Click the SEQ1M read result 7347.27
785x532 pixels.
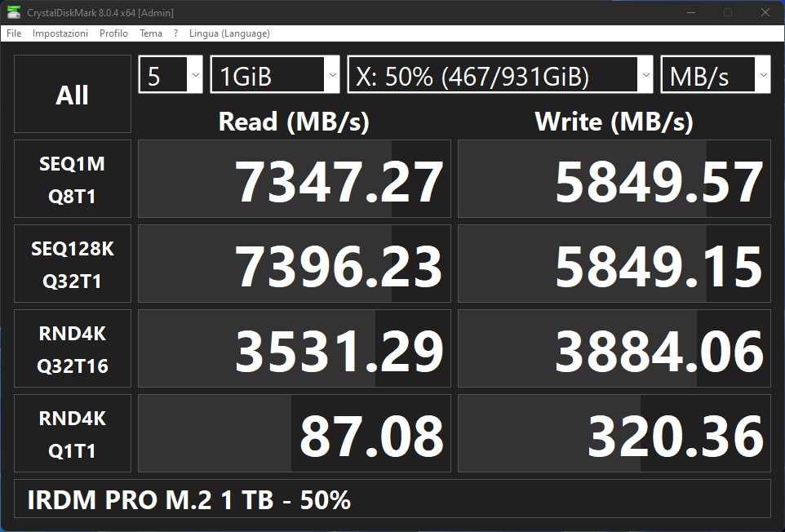(295, 179)
